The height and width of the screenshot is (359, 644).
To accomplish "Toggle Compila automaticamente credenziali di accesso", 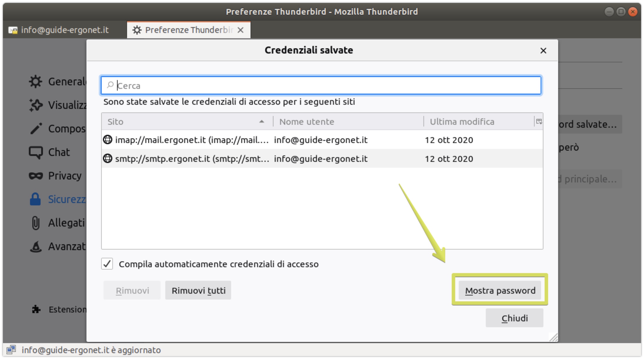I will pyautogui.click(x=107, y=264).
